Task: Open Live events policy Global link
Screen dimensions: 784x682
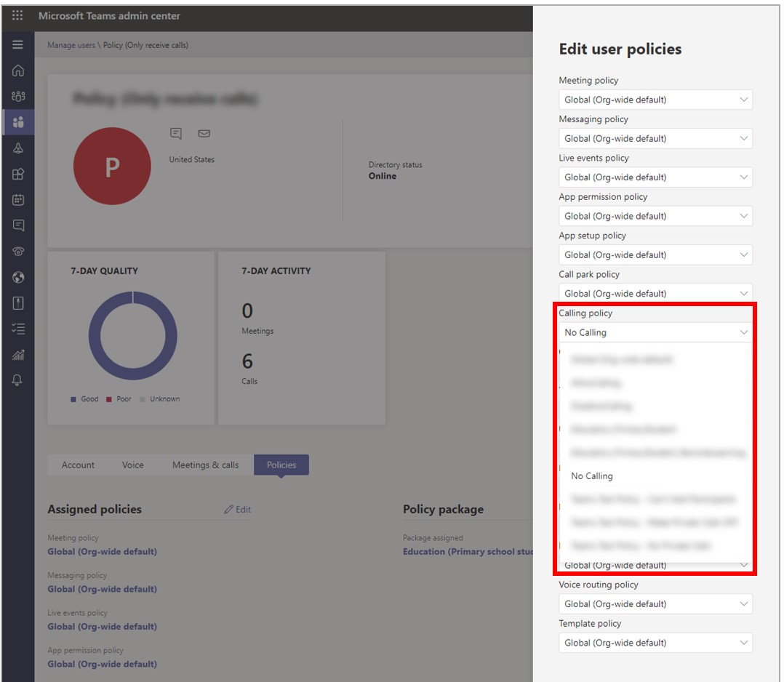Action: coord(102,627)
